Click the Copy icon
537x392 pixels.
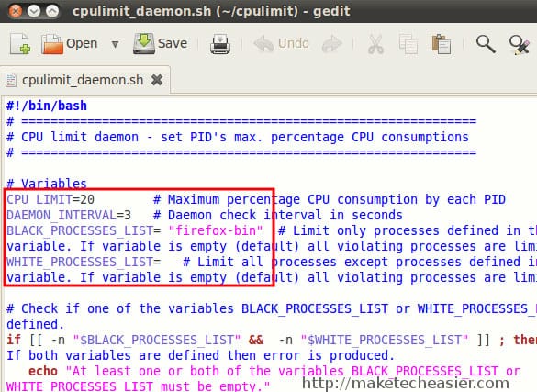point(408,44)
